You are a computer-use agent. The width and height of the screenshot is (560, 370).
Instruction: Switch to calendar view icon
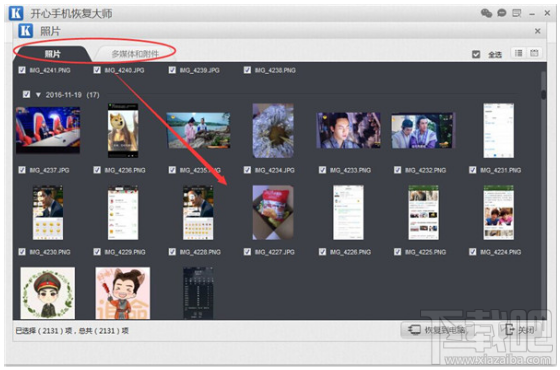point(534,53)
